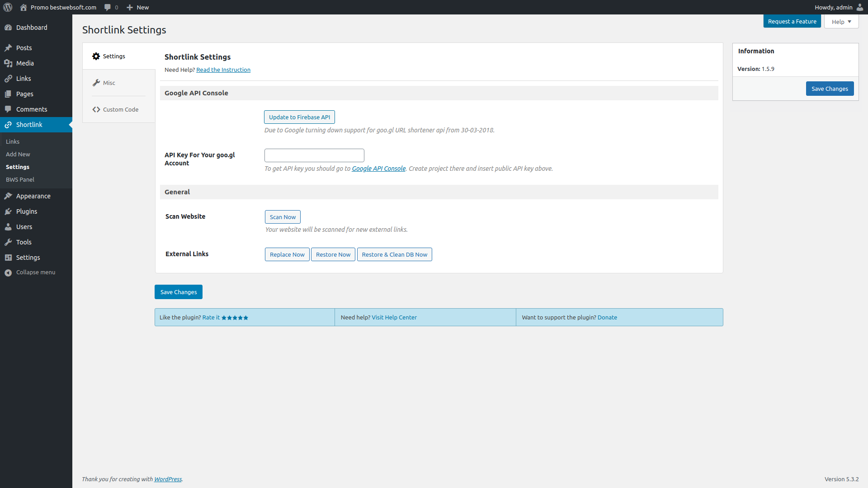The height and width of the screenshot is (488, 868).
Task: Click Save Changes in Information box
Action: (x=830, y=89)
